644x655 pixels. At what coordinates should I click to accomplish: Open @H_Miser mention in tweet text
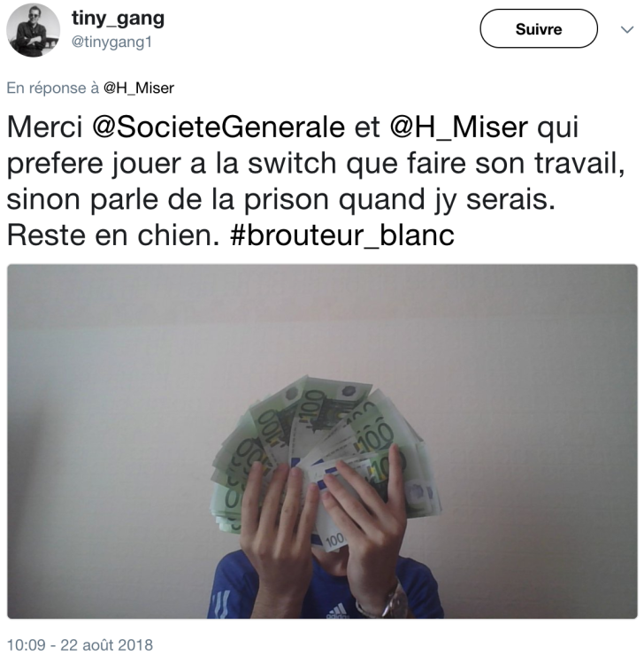459,127
